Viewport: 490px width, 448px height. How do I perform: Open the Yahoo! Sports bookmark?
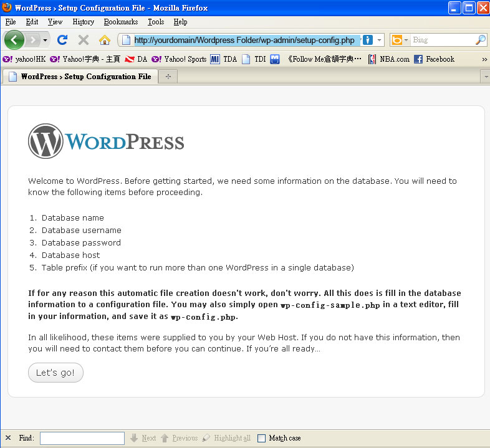179,59
